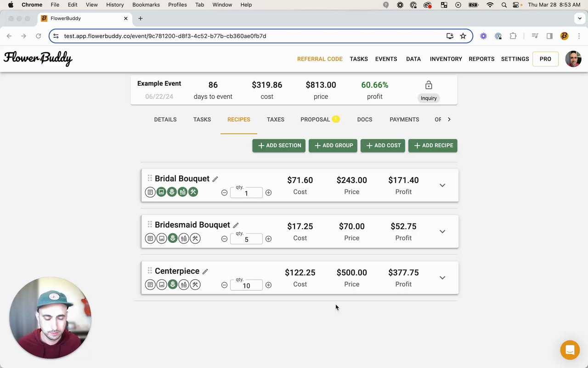Grab the drag handle of Centerpiece

(x=150, y=270)
